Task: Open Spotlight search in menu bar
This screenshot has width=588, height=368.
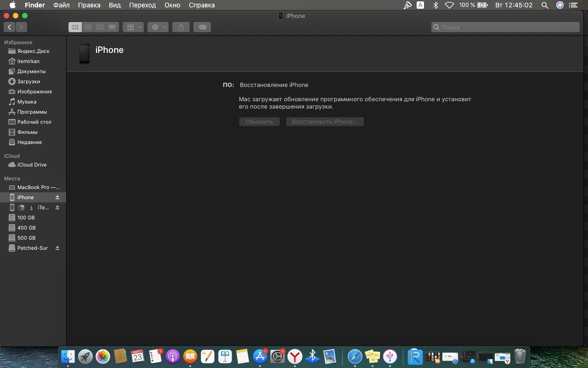Action: [x=545, y=5]
